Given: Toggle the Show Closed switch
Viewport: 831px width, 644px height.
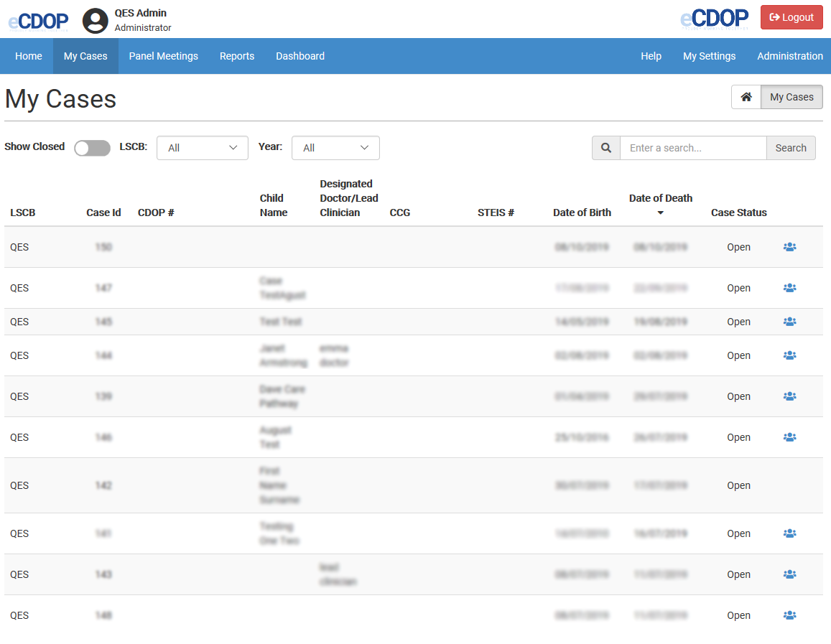Looking at the screenshot, I should [x=92, y=148].
